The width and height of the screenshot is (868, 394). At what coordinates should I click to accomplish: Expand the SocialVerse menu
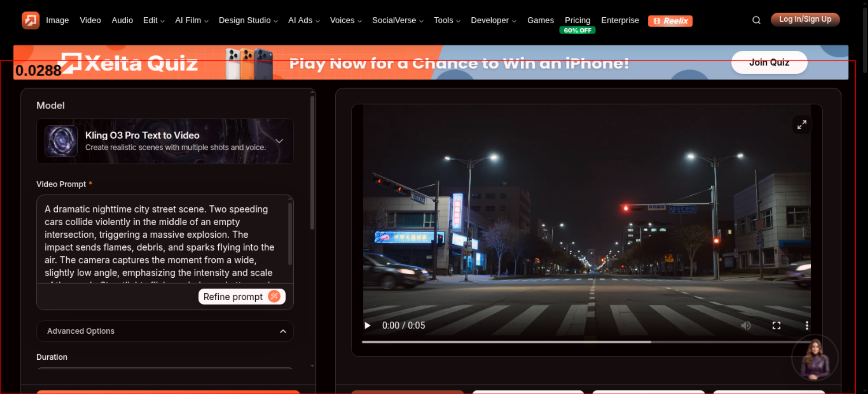coord(398,20)
